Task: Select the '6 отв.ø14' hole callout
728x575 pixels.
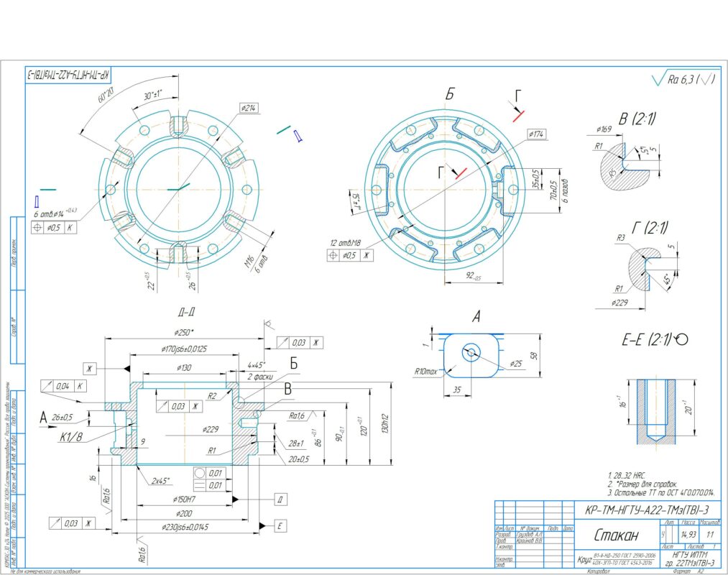Action: [x=55, y=213]
